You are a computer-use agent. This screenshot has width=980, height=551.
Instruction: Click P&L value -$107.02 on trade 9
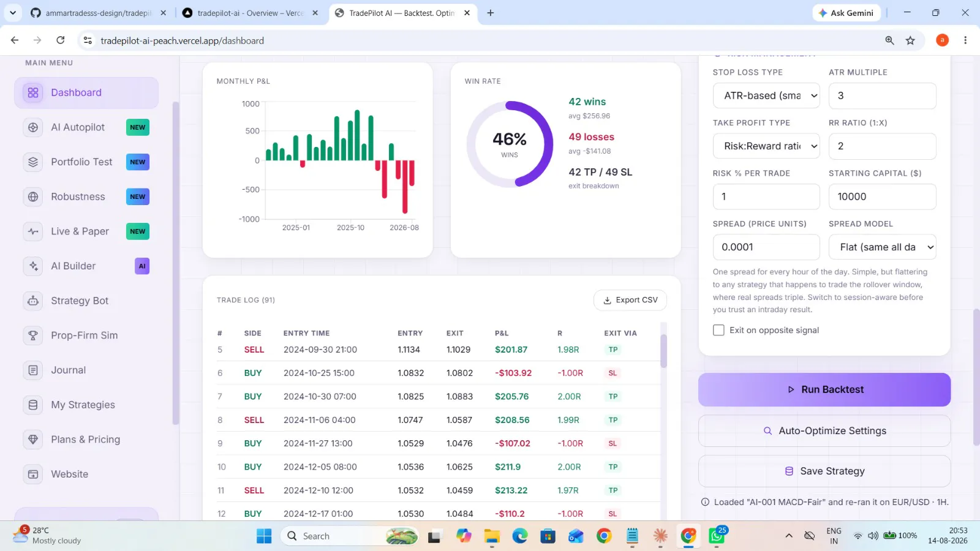click(513, 443)
